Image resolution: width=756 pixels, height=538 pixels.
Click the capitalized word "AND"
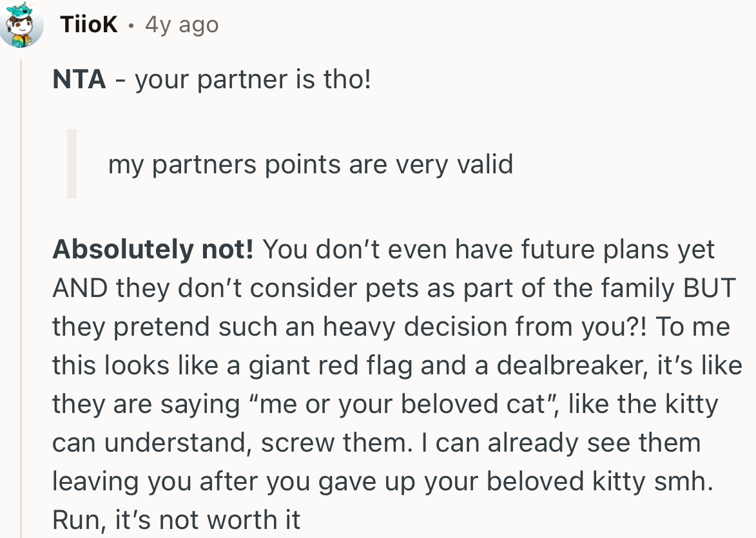(x=80, y=289)
